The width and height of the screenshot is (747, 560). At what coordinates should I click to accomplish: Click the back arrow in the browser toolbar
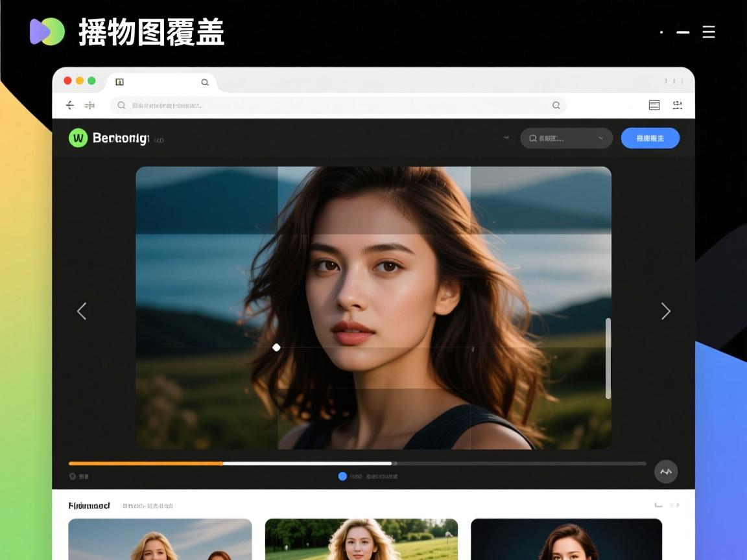pyautogui.click(x=70, y=105)
